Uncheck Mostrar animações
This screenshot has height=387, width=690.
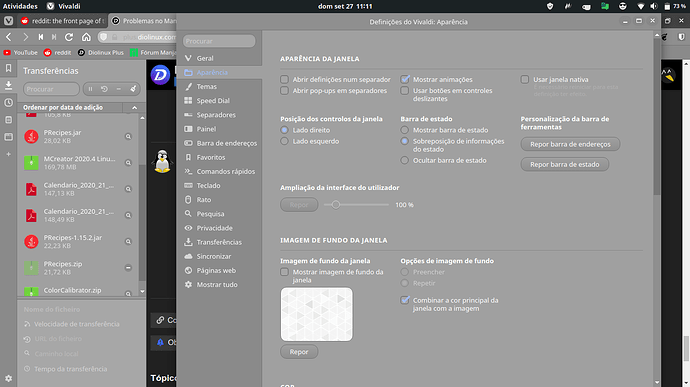[405, 79]
